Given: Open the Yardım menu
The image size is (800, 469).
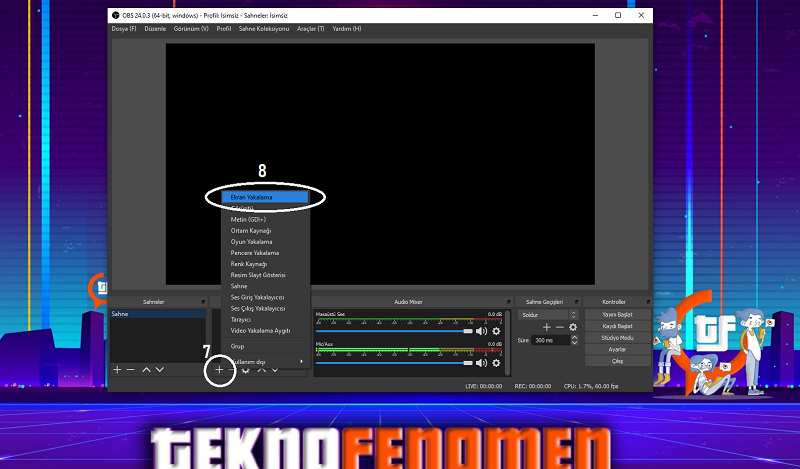Looking at the screenshot, I should [347, 29].
